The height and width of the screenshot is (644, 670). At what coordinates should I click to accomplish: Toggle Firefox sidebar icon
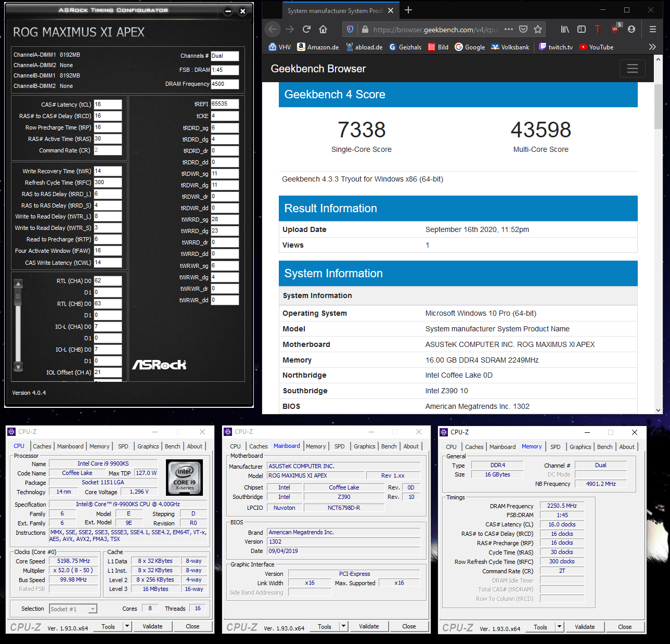pyautogui.click(x=582, y=29)
